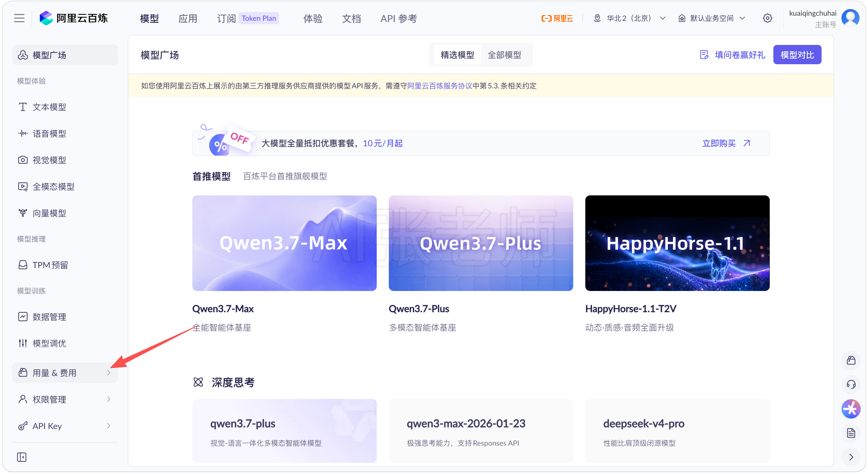Open the 阿里云百炼服务协议 link
Viewport: 868px width, 474px height.
(440, 86)
